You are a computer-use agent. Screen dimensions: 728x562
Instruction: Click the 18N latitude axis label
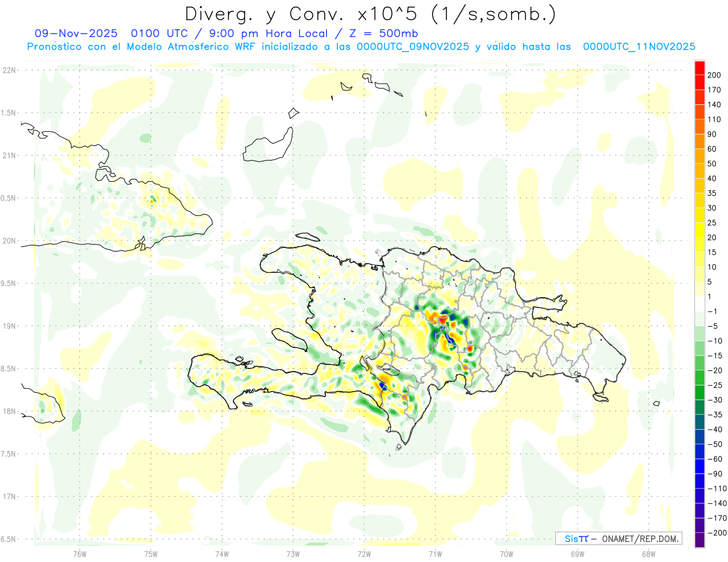[x=8, y=411]
